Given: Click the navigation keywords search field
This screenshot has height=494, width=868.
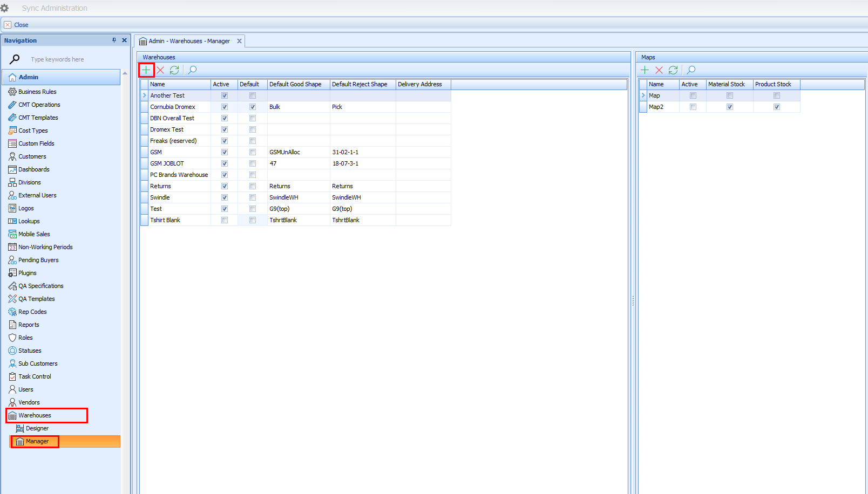Looking at the screenshot, I should tap(73, 59).
